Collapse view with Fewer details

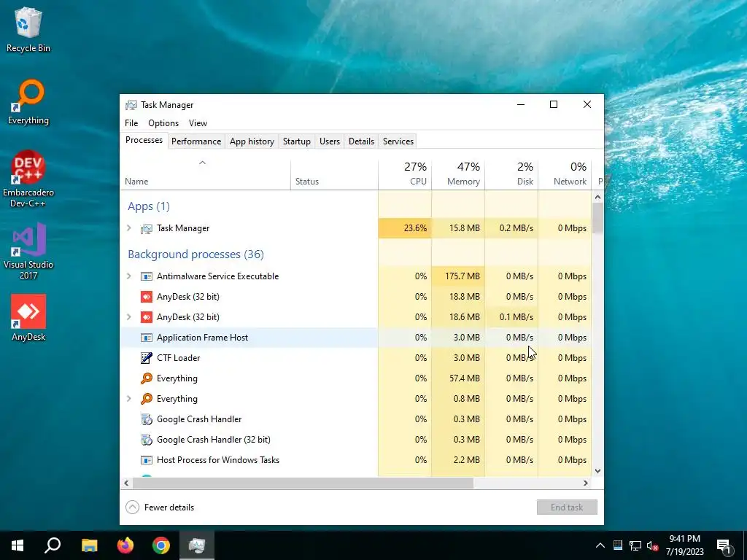pyautogui.click(x=160, y=507)
